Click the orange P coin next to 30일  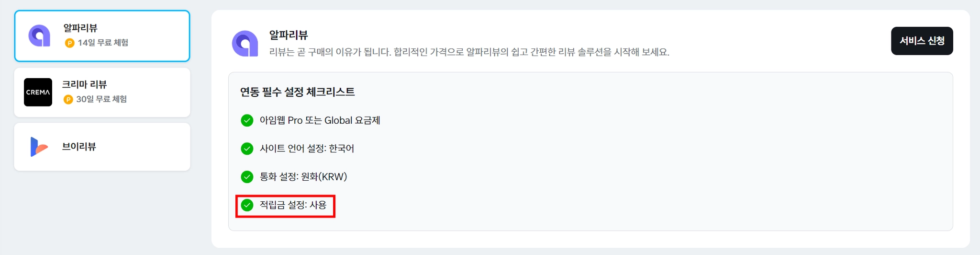[68, 99]
